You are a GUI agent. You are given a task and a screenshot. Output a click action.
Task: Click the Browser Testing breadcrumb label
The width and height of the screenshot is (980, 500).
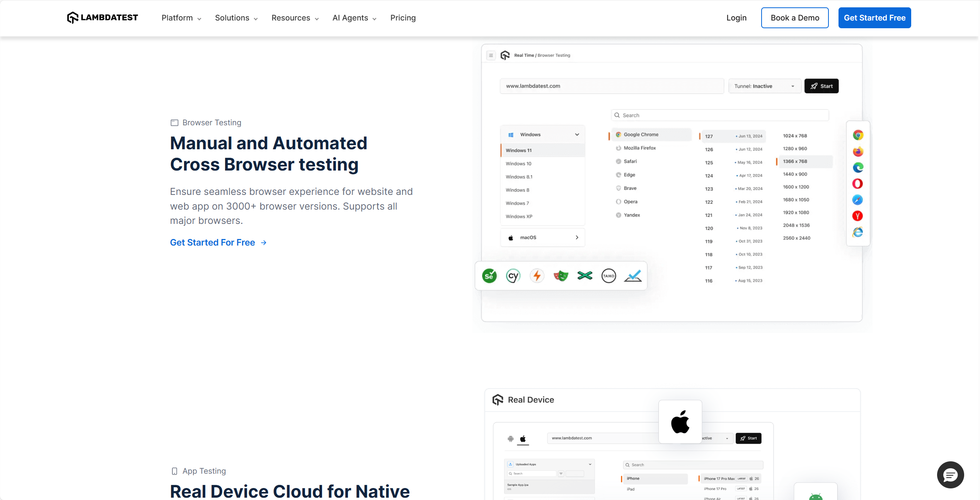(x=554, y=55)
